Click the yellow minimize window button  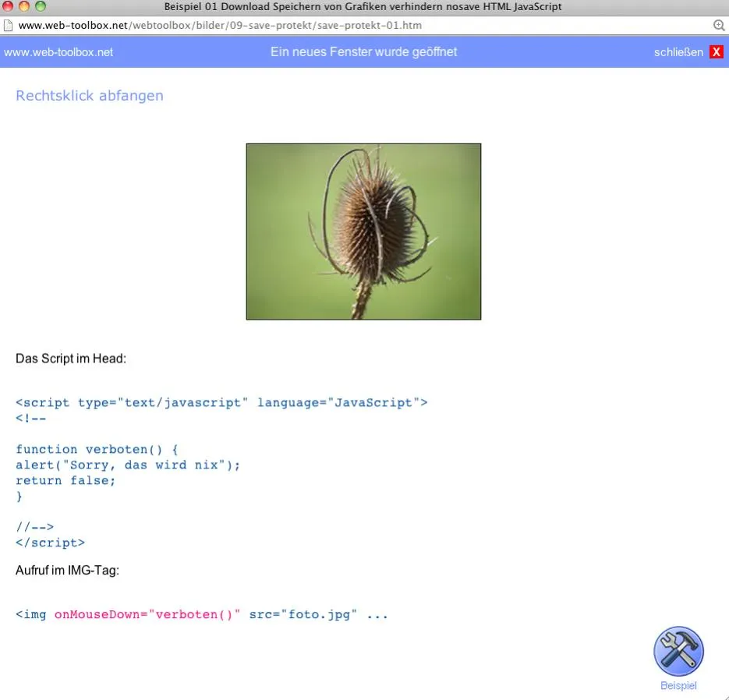tap(24, 6)
